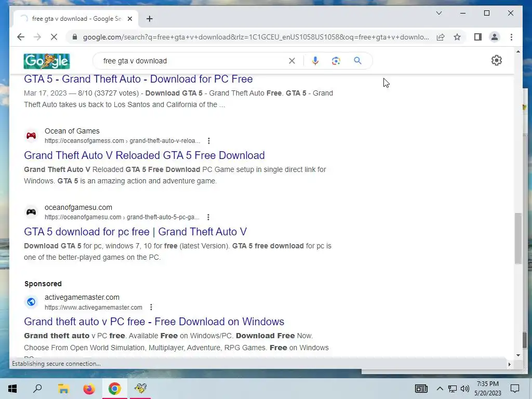This screenshot has width=532, height=399.
Task: Open clock showing 7:35 PM
Action: click(x=487, y=389)
